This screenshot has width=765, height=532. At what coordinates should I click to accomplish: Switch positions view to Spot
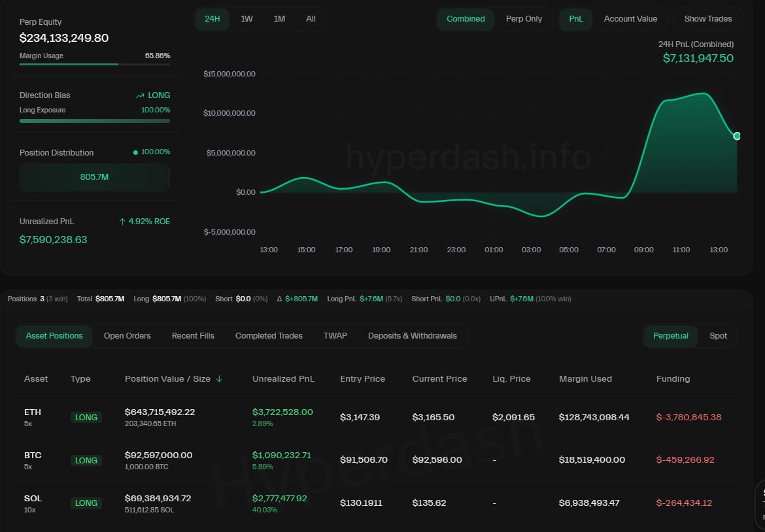718,336
